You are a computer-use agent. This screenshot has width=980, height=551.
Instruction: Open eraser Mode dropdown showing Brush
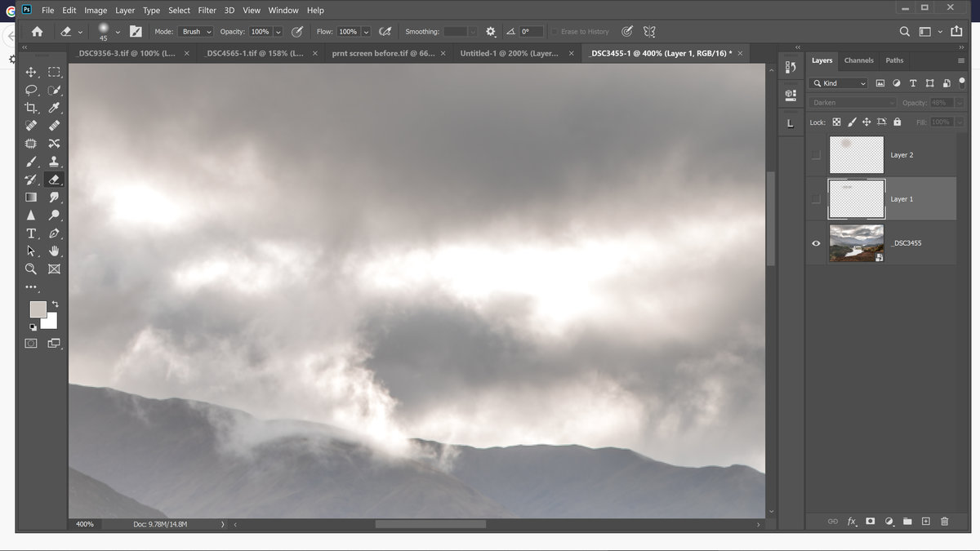[x=196, y=32]
